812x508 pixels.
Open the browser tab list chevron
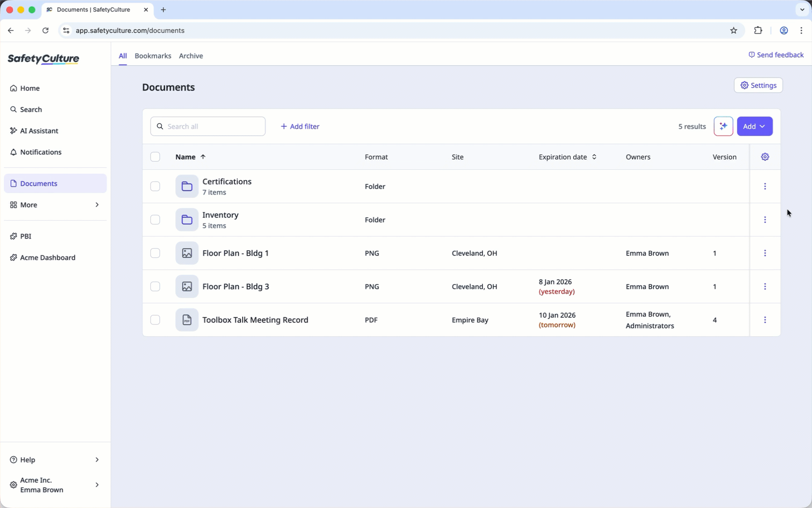coord(802,10)
